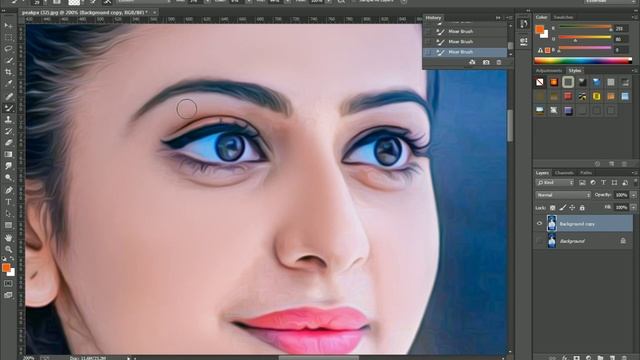
Task: Switch to the Adjustments tab
Action: pyautogui.click(x=549, y=71)
